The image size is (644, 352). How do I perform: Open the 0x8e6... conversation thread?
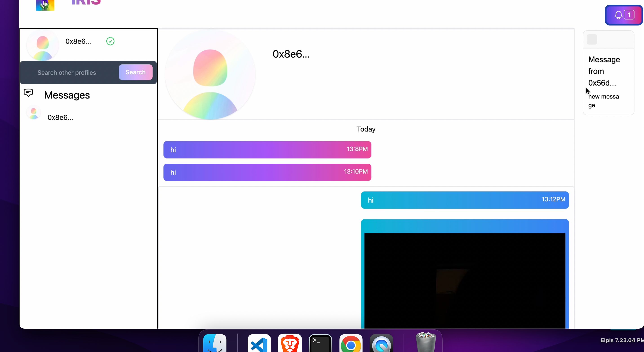pos(60,117)
